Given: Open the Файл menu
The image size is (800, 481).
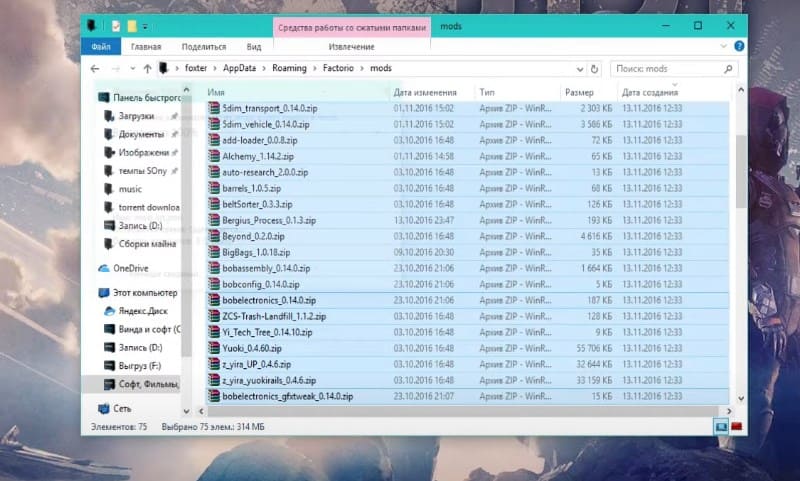Looking at the screenshot, I should pos(100,46).
